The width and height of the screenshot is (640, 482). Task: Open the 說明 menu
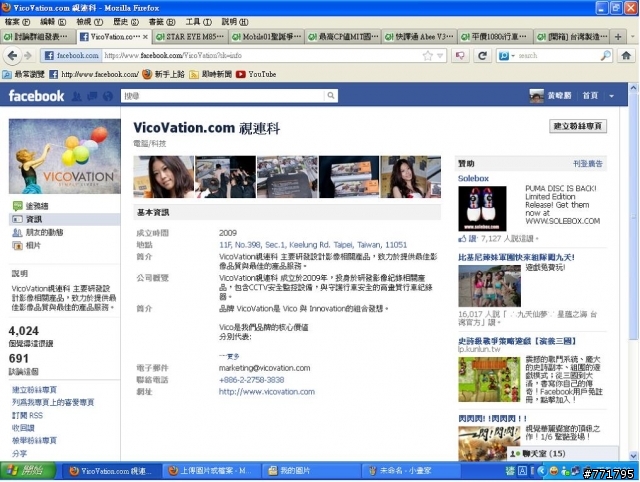(x=235, y=22)
